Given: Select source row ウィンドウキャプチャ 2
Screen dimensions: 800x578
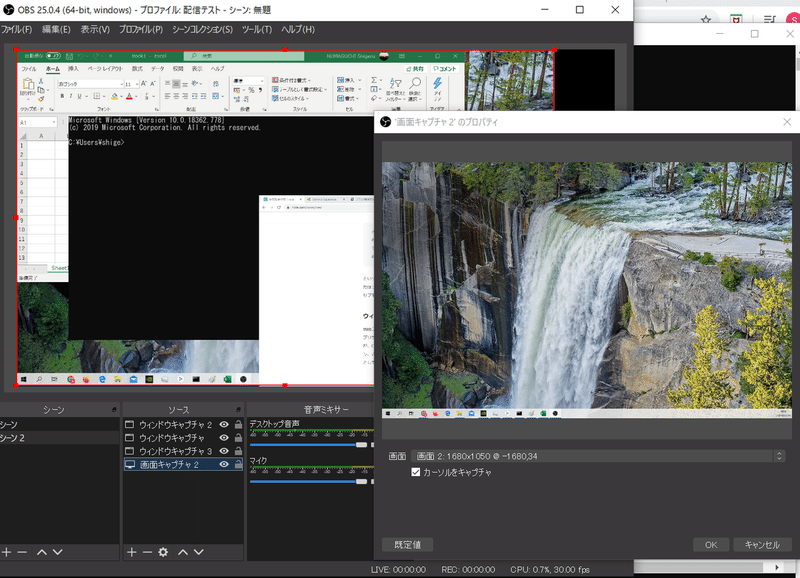Looking at the screenshot, I should tap(183, 424).
